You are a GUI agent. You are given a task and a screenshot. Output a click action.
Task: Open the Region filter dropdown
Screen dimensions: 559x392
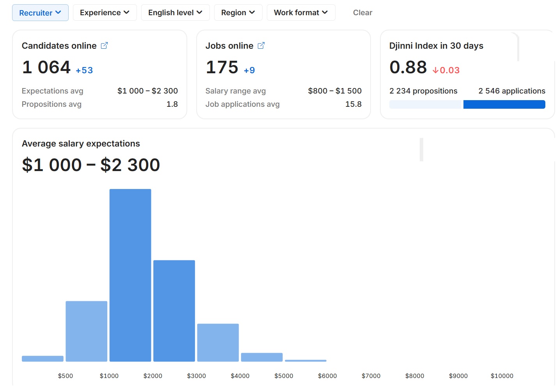(x=238, y=13)
